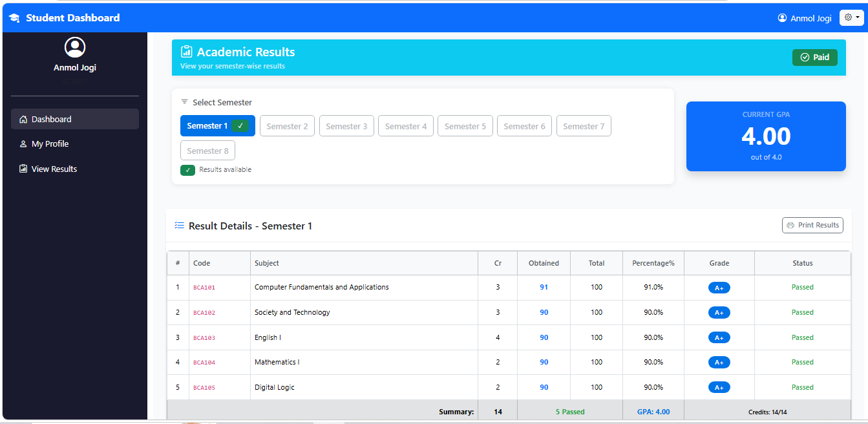Select Semester 6 tab
This screenshot has height=424, width=868.
pyautogui.click(x=525, y=126)
